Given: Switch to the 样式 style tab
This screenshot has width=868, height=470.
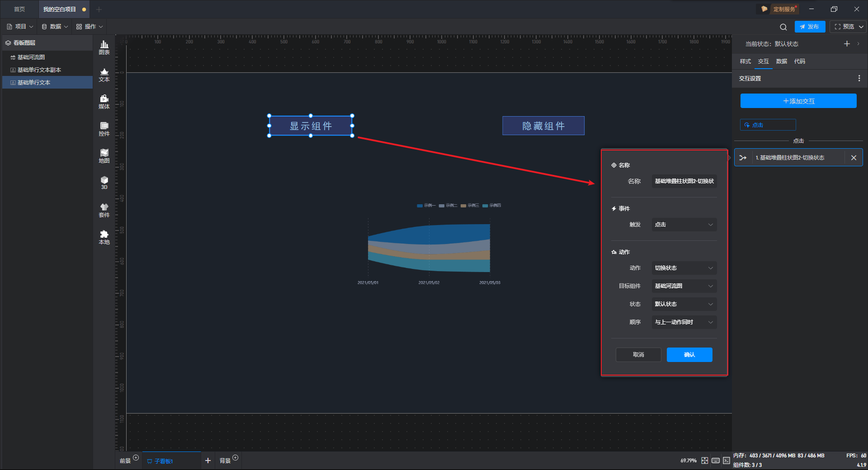Looking at the screenshot, I should pos(745,61).
